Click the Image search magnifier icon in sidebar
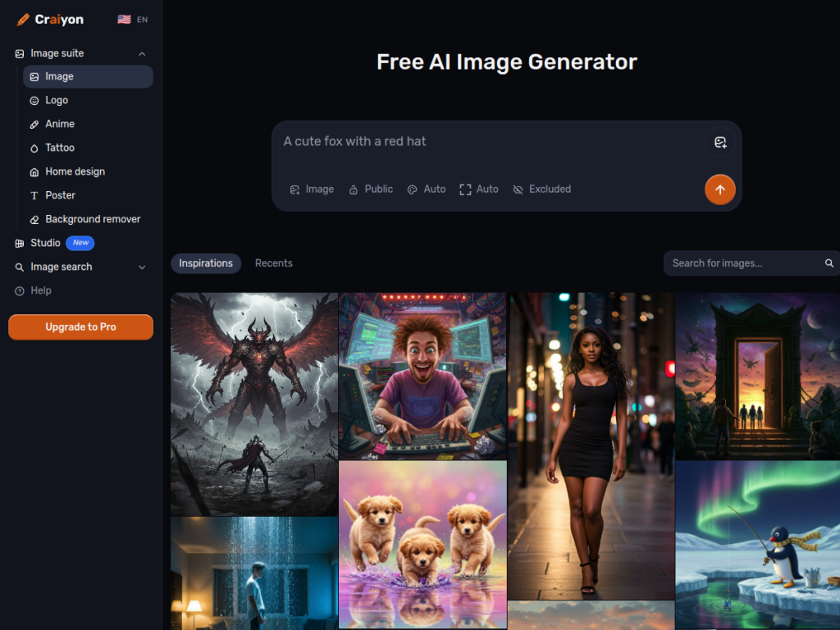Screen dimensions: 840x630 (x=20, y=267)
